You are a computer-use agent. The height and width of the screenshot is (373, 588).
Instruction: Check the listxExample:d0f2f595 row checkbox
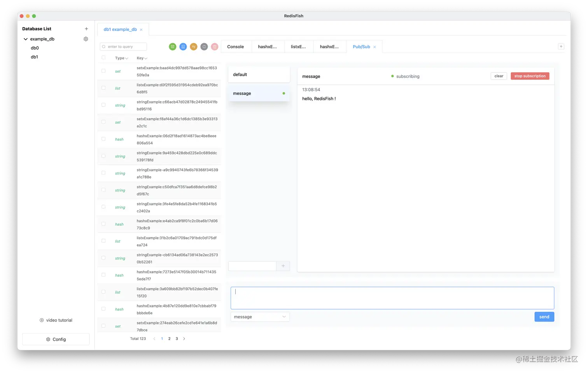[x=103, y=88]
